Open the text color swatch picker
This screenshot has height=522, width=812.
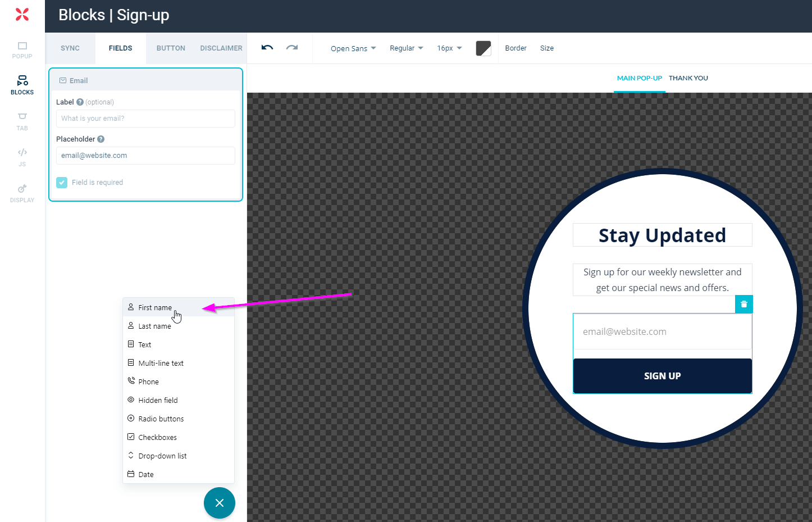(x=483, y=48)
